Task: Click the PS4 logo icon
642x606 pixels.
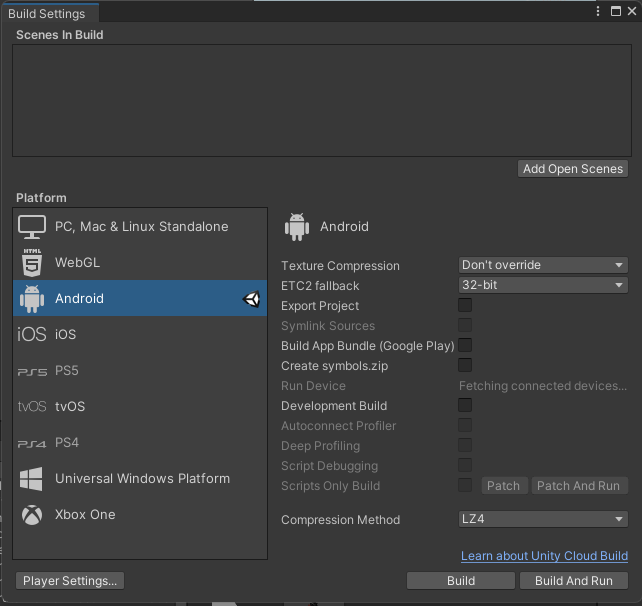Action: pos(32,444)
